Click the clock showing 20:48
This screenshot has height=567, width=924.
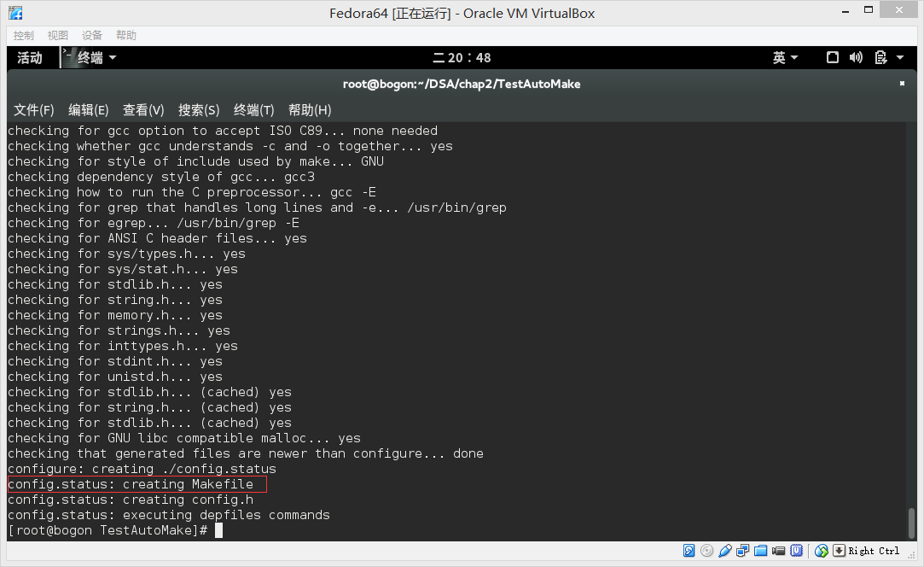tap(462, 57)
